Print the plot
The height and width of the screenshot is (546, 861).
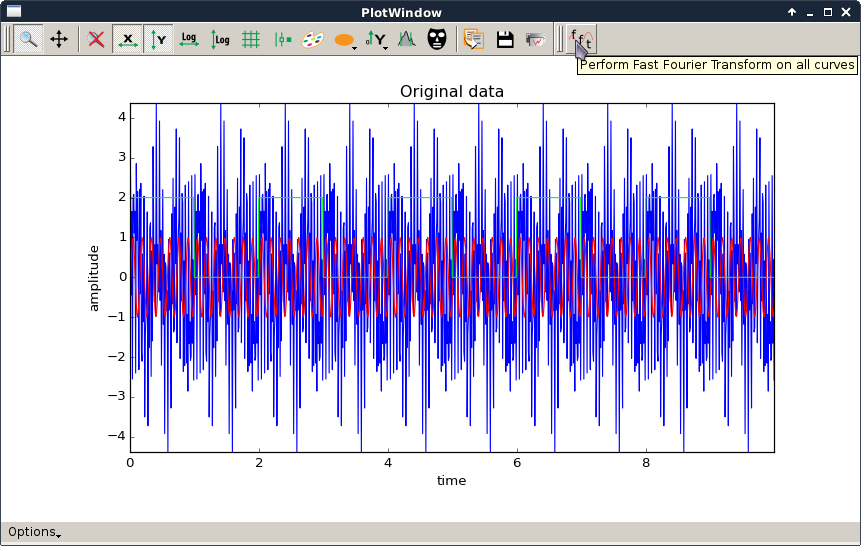pyautogui.click(x=536, y=39)
